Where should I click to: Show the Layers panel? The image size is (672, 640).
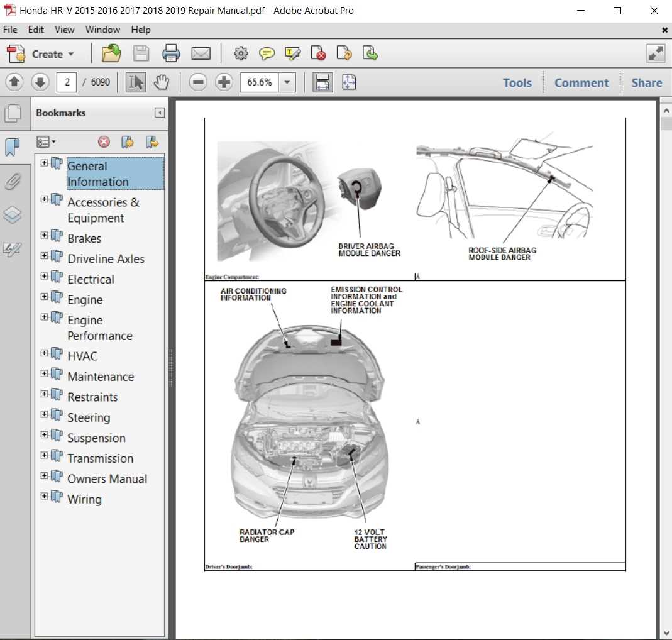coord(13,215)
